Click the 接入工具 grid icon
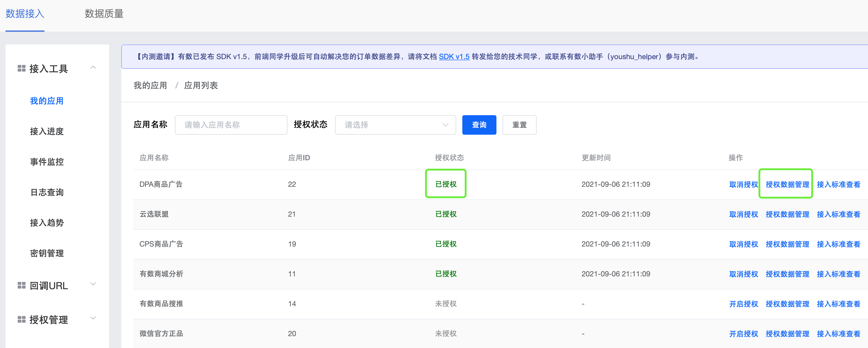Image resolution: width=868 pixels, height=348 pixels. (x=22, y=69)
